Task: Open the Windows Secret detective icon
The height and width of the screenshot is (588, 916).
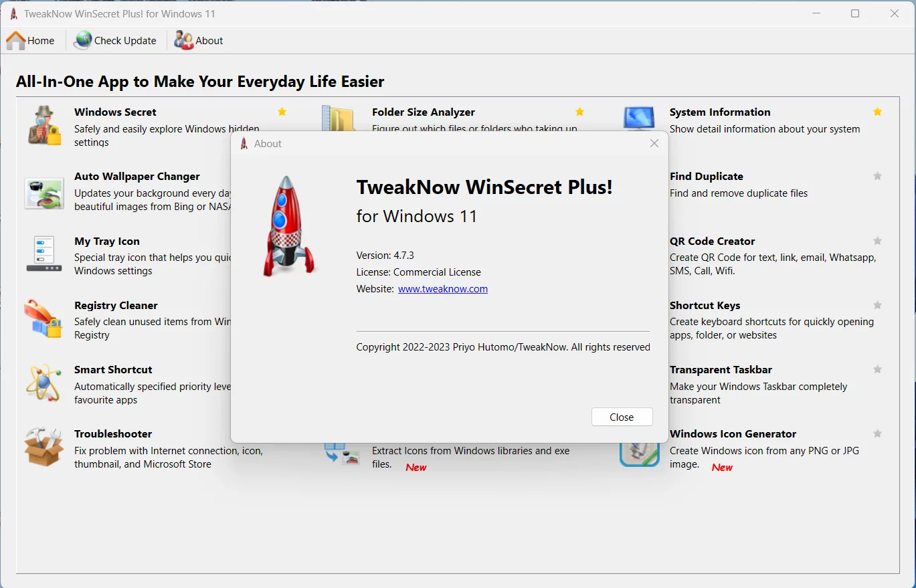Action: (44, 125)
